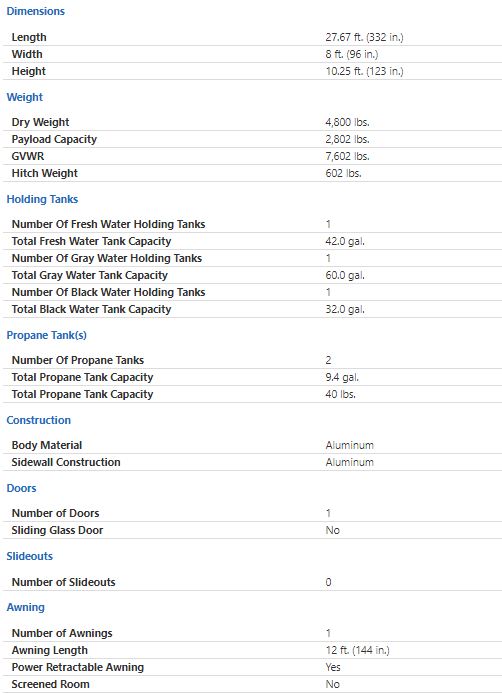Click the Sliding Glass Door label
The width and height of the screenshot is (502, 694).
[57, 530]
